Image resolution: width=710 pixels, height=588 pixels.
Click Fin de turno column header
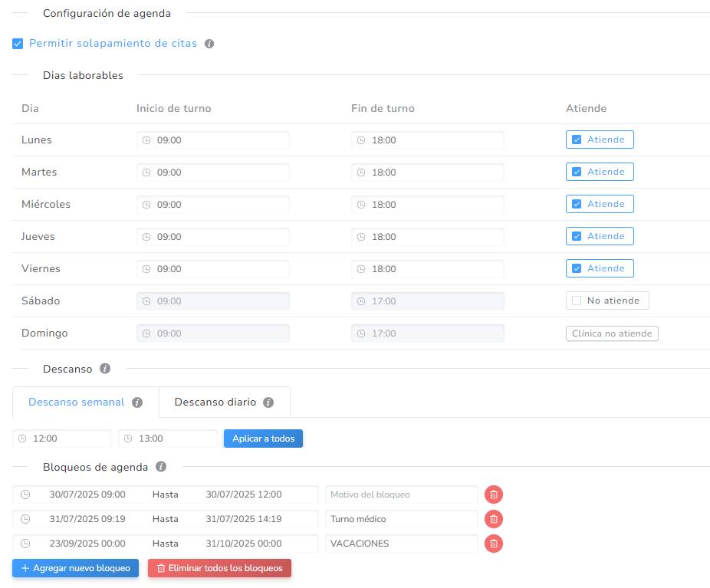[x=383, y=109]
